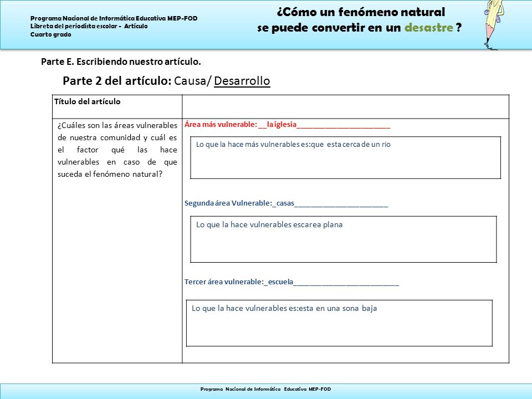Image resolution: width=532 pixels, height=399 pixels.
Task: Click the empty article title field
Action: pos(345,106)
